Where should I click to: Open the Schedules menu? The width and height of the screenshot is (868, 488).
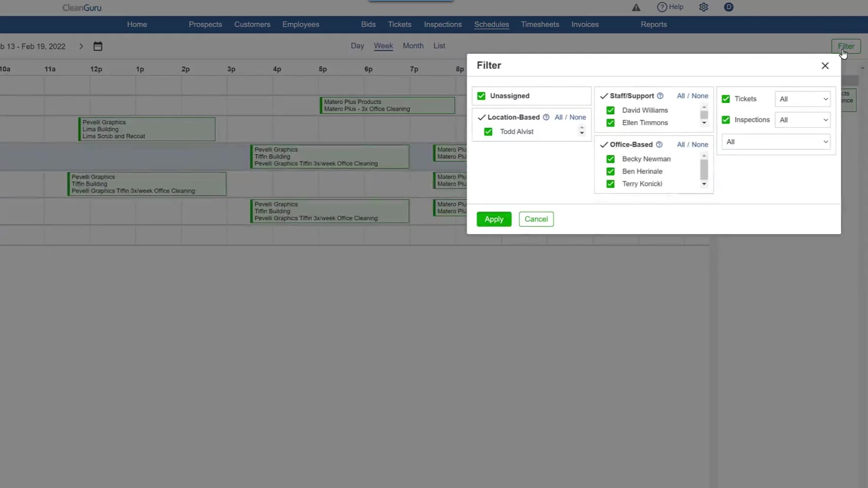(491, 24)
